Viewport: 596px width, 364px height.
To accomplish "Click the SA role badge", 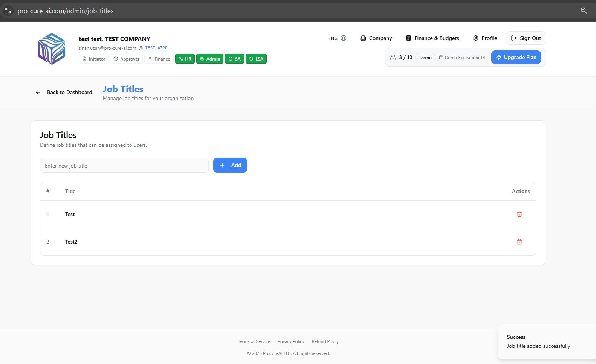I will click(234, 59).
